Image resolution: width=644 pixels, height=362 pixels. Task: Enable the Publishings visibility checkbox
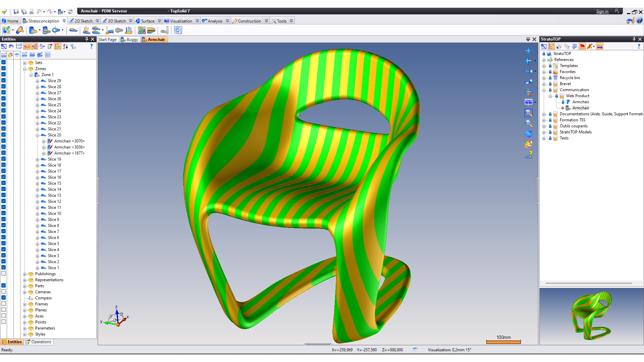[x=4, y=274]
